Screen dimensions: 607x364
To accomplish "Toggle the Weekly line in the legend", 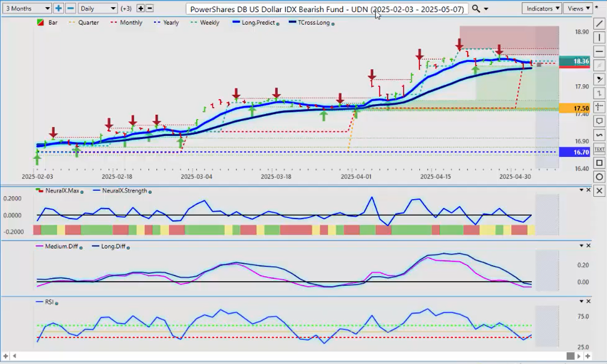I will point(205,23).
